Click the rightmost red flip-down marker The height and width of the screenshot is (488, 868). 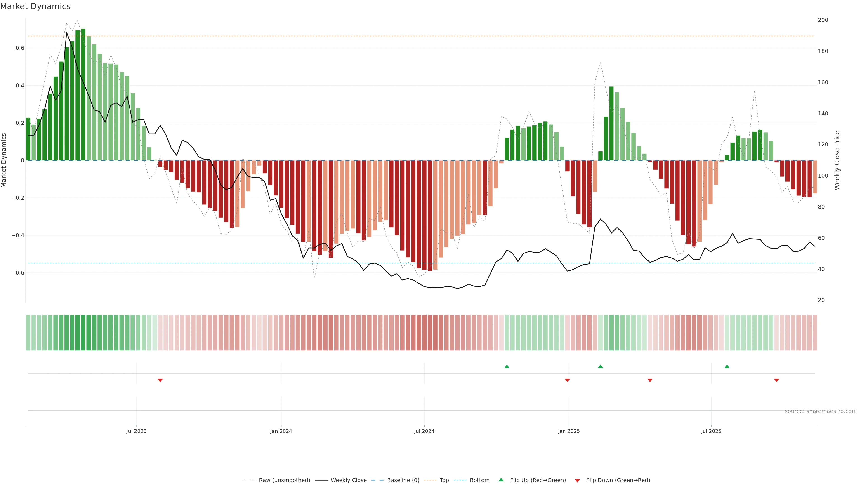777,380
